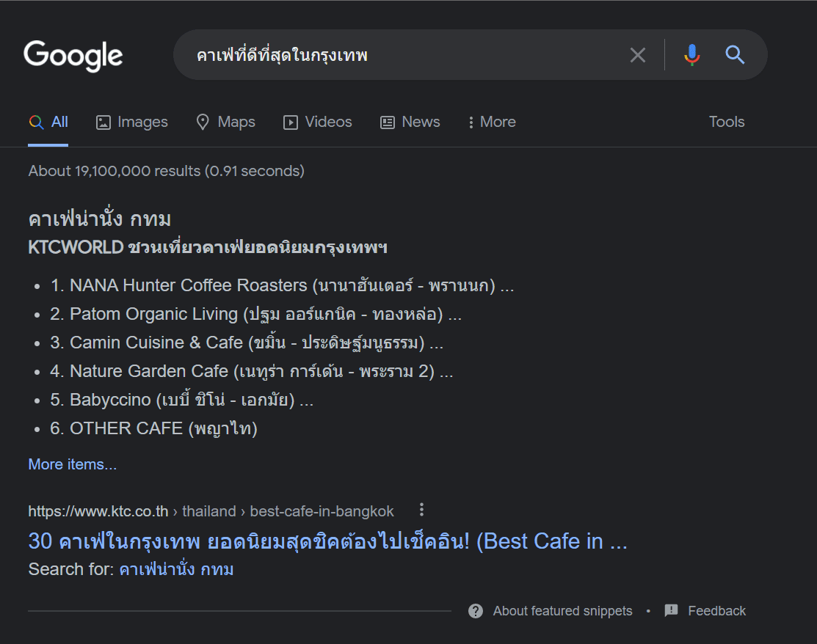Select Patom Organic Living list item
817x644 pixels.
[256, 315]
